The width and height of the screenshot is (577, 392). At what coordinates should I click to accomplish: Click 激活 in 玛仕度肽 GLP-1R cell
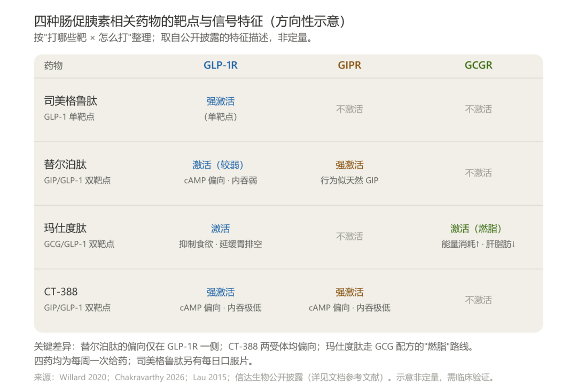click(x=221, y=229)
